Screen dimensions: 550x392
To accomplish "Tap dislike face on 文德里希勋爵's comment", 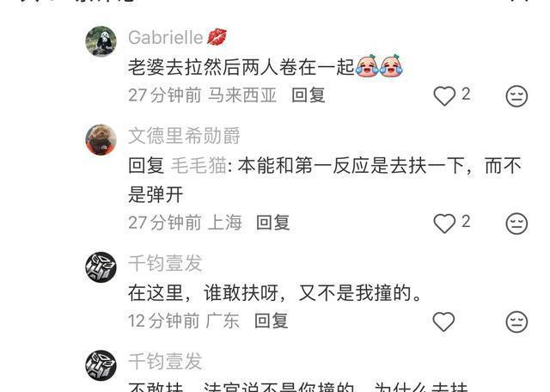I will pos(516,224).
